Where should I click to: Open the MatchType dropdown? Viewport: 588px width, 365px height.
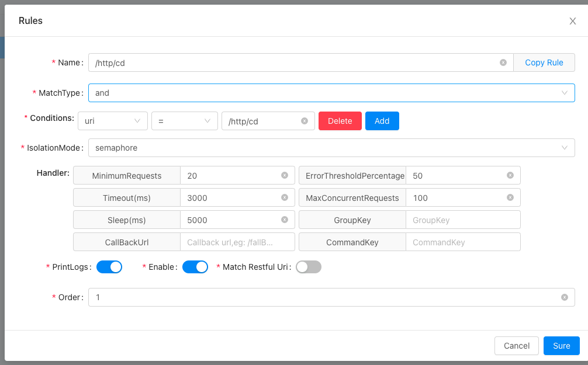coord(565,92)
